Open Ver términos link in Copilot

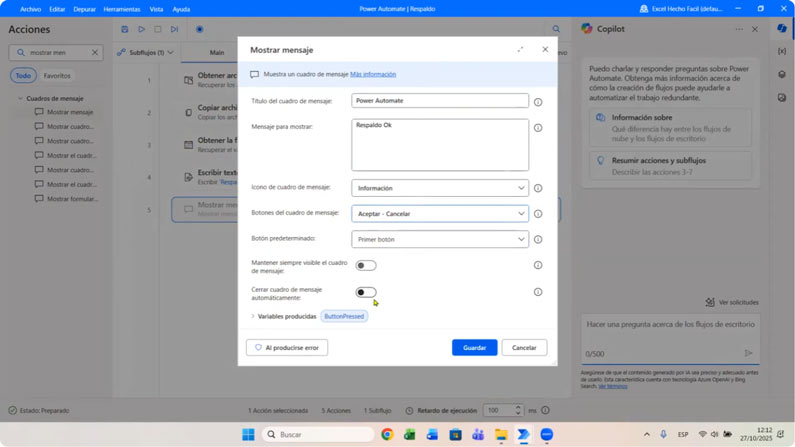(612, 386)
